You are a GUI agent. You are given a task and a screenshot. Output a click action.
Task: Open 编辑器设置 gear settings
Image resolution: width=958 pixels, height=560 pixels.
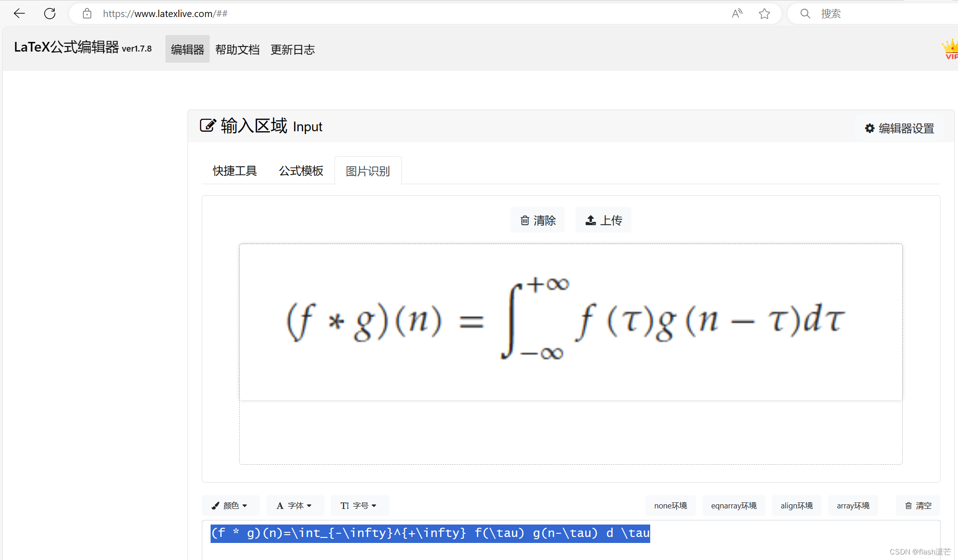[899, 128]
